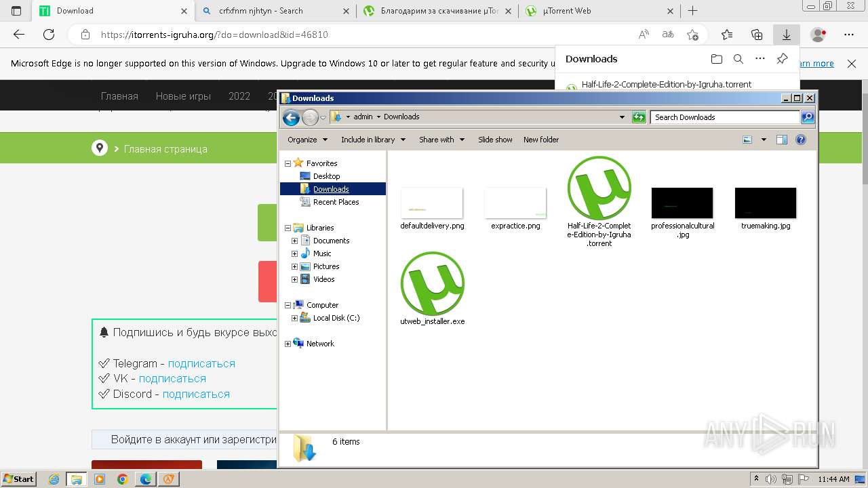The width and height of the screenshot is (868, 488).
Task: Collapse the Computer tree group
Action: click(288, 305)
